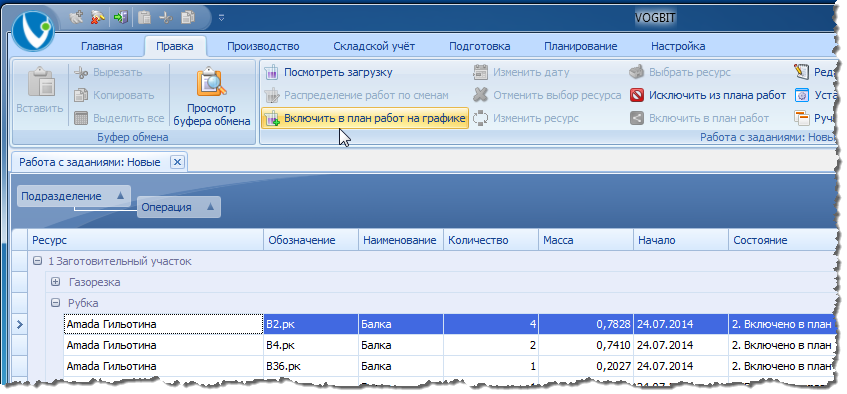Image resolution: width=847 pixels, height=394 pixels.
Task: Open the Настройка ribbon tab
Action: click(x=678, y=46)
